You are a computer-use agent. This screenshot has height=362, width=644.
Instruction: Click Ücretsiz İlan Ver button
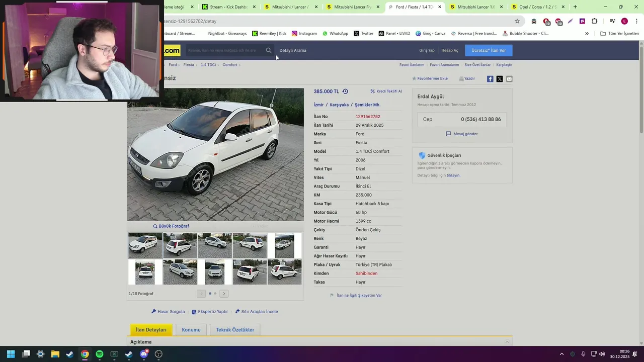tap(489, 50)
